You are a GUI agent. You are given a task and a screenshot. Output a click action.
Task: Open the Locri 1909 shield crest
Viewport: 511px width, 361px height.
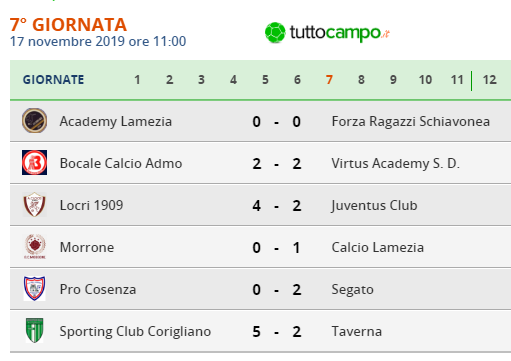34,205
